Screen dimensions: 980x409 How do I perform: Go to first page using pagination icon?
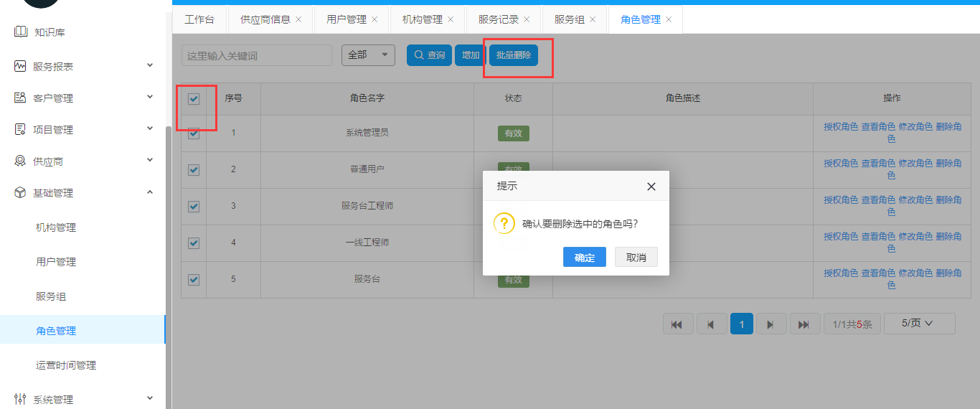(x=676, y=324)
